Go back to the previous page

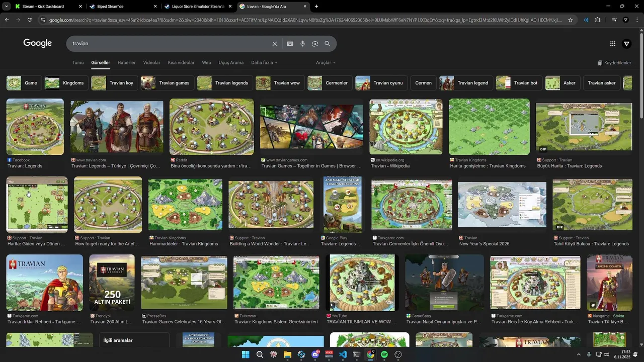7,20
